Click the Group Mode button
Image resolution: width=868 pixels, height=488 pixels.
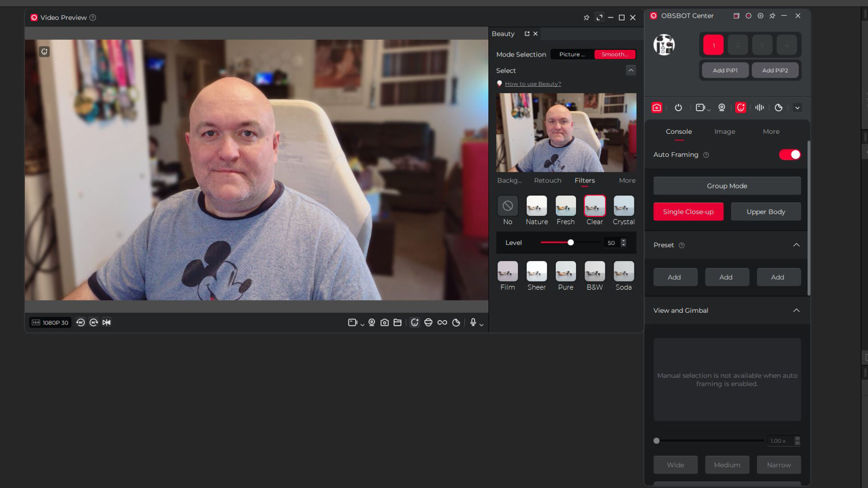tap(727, 186)
